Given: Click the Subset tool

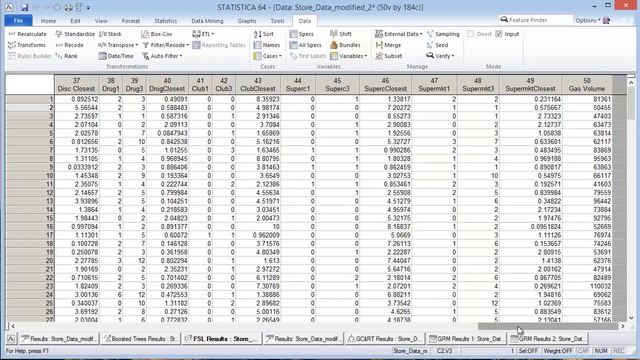Looking at the screenshot, I should pyautogui.click(x=389, y=56).
